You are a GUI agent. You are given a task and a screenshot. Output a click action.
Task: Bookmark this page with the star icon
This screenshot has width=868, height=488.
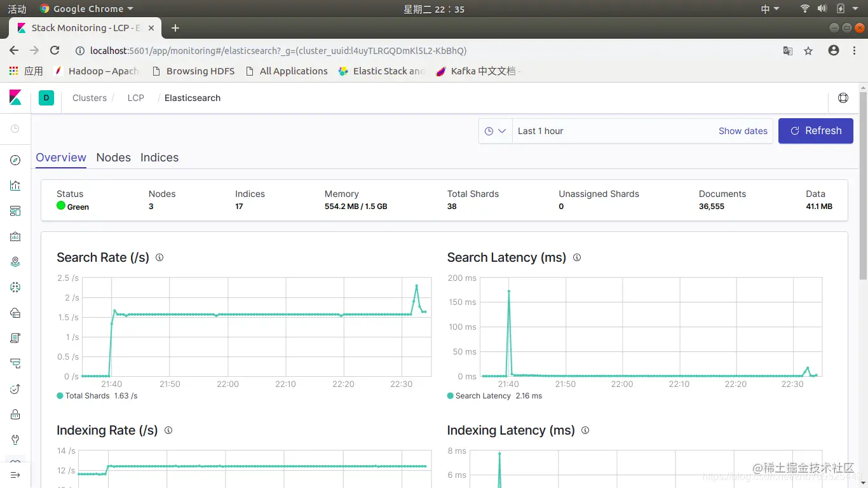[808, 51]
